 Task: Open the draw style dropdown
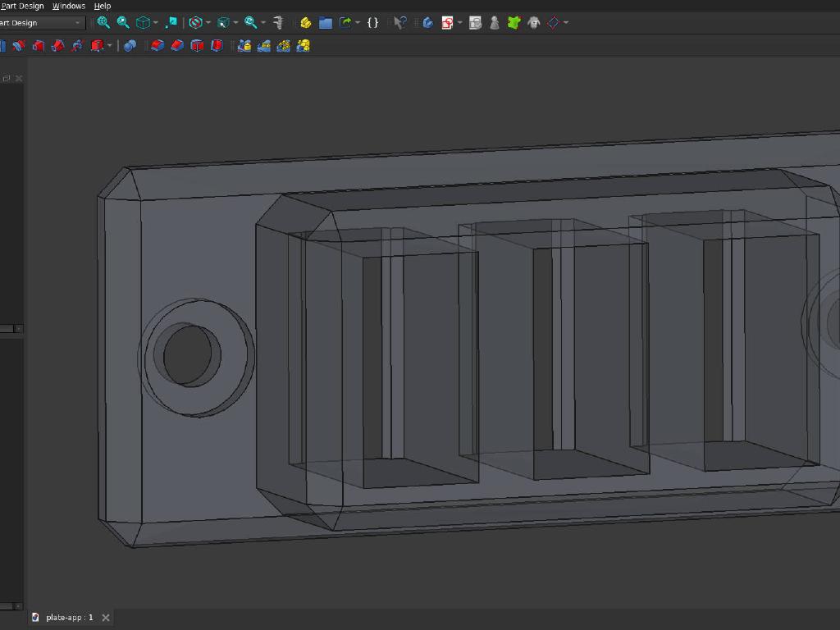(208, 22)
